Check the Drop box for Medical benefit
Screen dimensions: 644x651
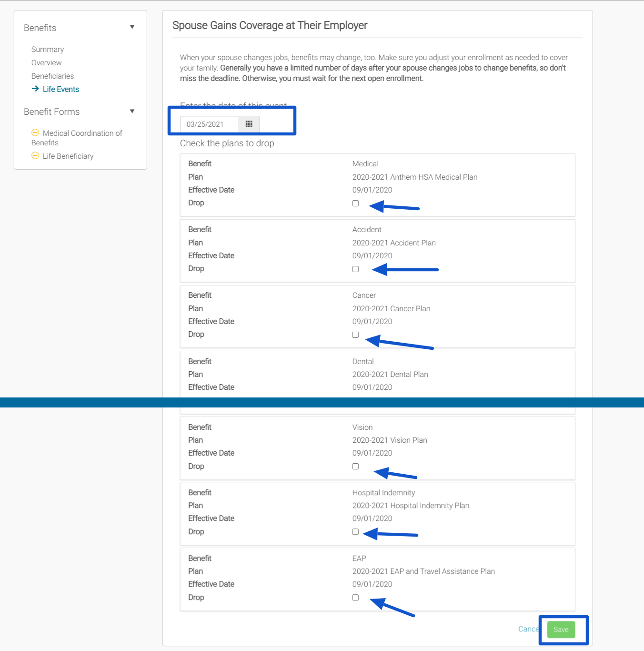coord(355,203)
